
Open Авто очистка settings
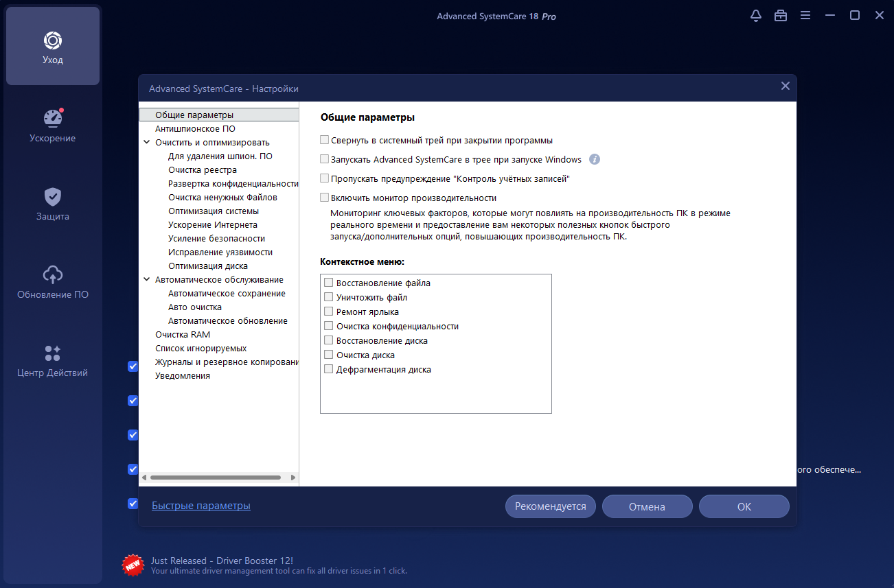coord(195,307)
